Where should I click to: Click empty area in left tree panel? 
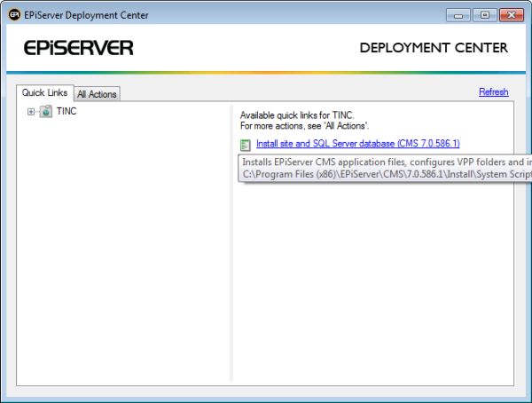click(124, 266)
